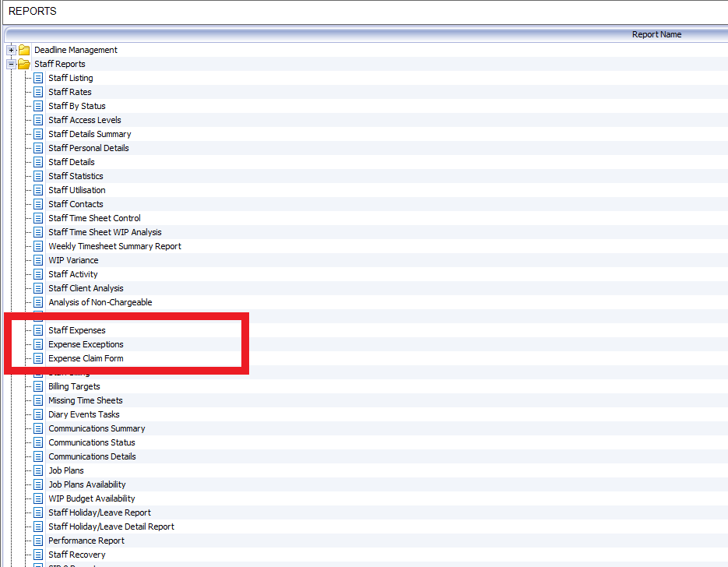Click the Staff Listing report icon
The width and height of the screenshot is (728, 567).
pyautogui.click(x=38, y=78)
